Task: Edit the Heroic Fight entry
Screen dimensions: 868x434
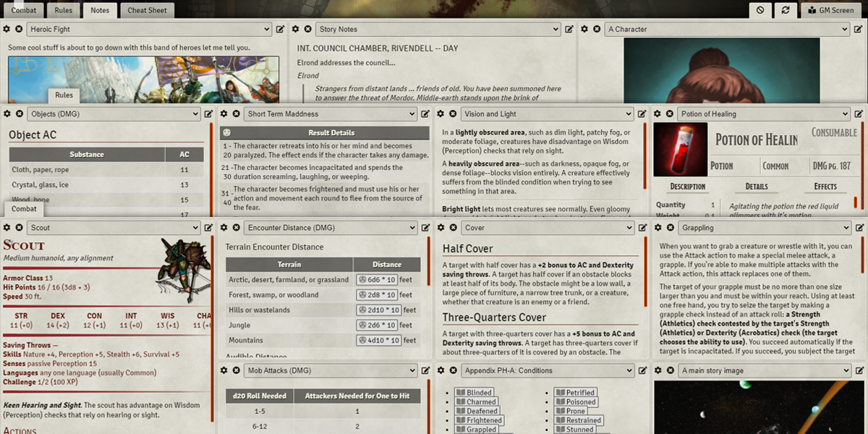Action: (x=281, y=30)
